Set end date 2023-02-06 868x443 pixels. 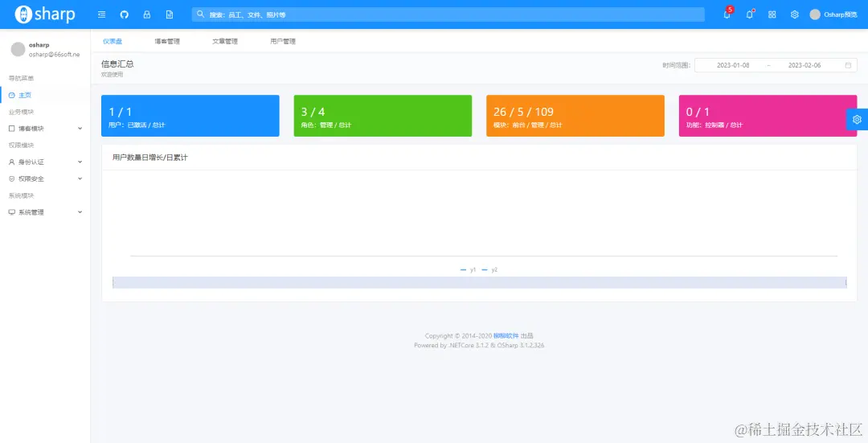click(805, 65)
